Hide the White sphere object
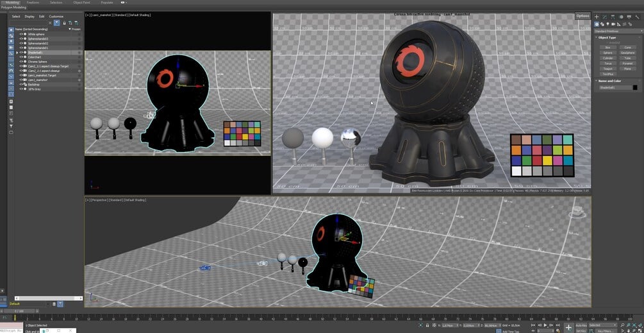The image size is (644, 333). (21, 34)
